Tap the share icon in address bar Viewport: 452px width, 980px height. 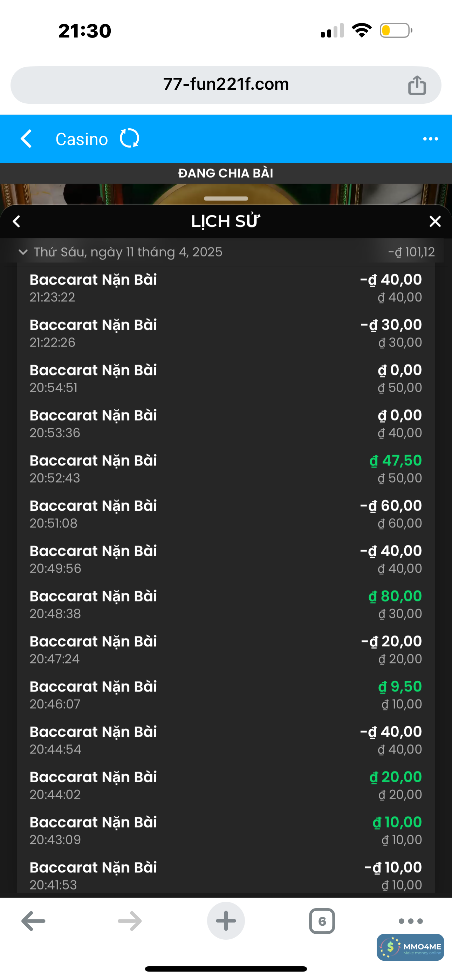[x=417, y=85]
